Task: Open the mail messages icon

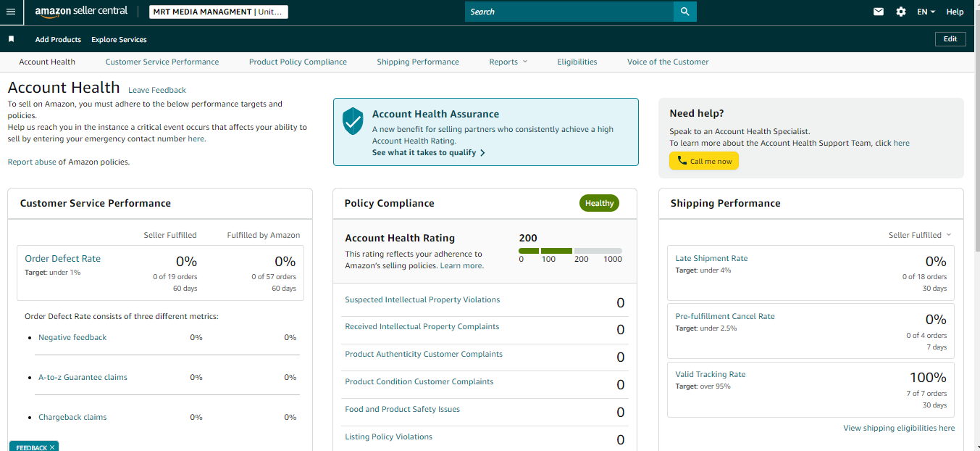Action: [x=879, y=12]
